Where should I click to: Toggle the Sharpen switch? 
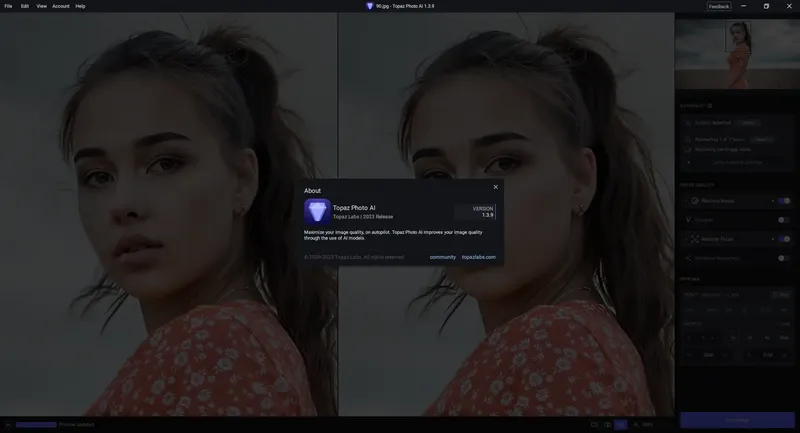[784, 220]
